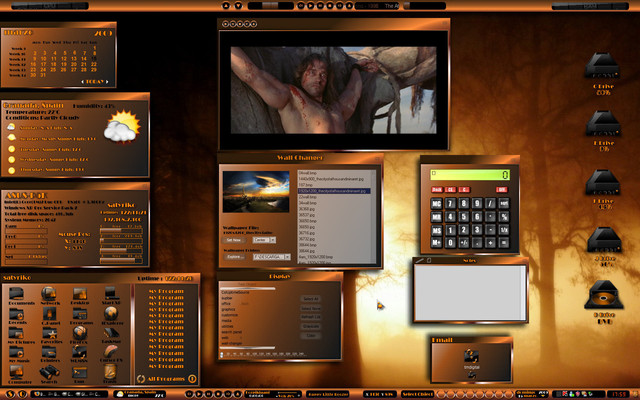
Task: Click the Desktop icon in start panel
Action: (80, 293)
